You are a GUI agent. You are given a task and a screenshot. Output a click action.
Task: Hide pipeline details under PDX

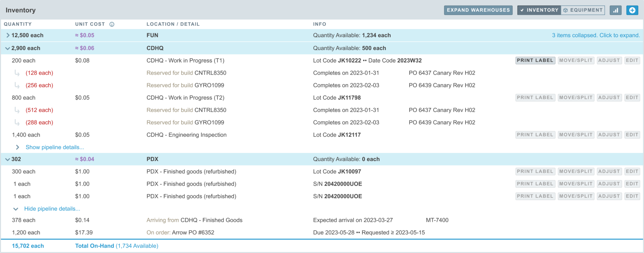tap(52, 209)
